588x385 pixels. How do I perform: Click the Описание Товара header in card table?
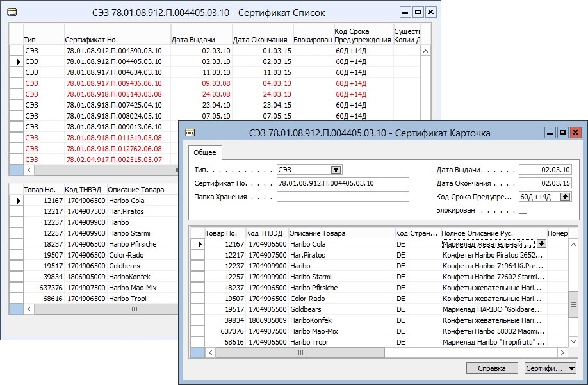(341, 233)
